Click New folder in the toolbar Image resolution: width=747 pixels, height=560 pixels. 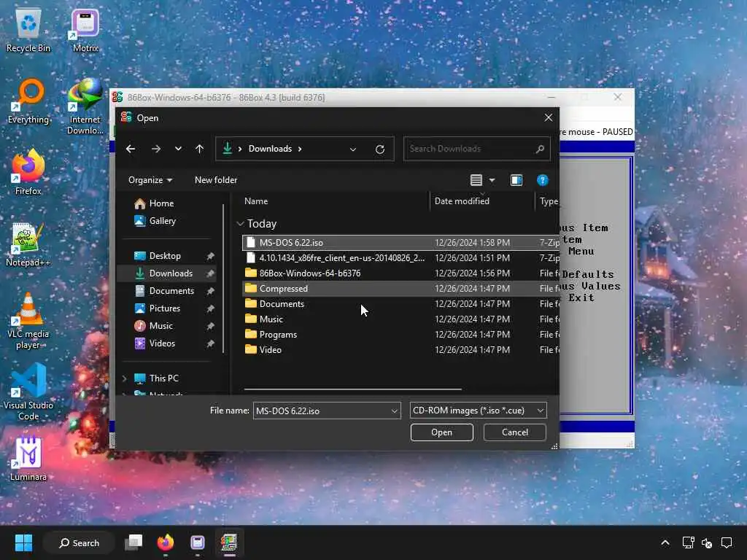[x=216, y=180]
